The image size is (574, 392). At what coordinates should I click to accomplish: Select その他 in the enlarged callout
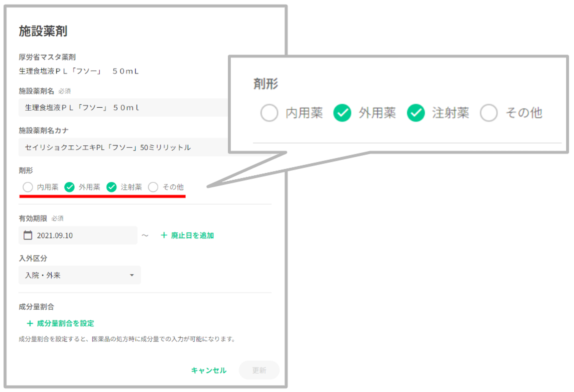(x=488, y=113)
